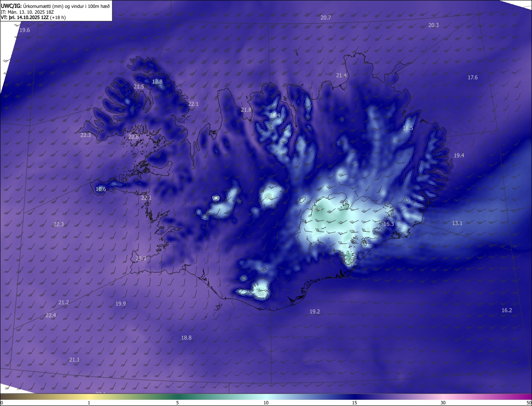Image resolution: width=532 pixels, height=406 pixels.
Task: Click the map value 11.6
Action: (x=101, y=189)
